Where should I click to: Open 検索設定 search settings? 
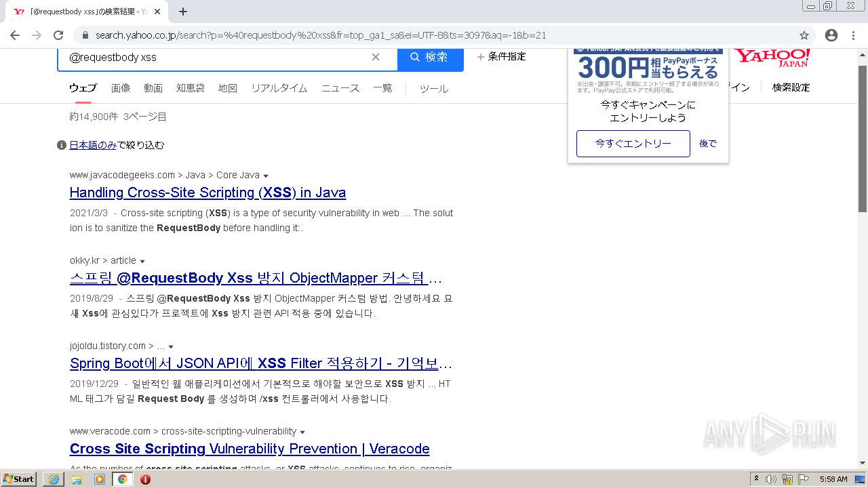point(791,87)
